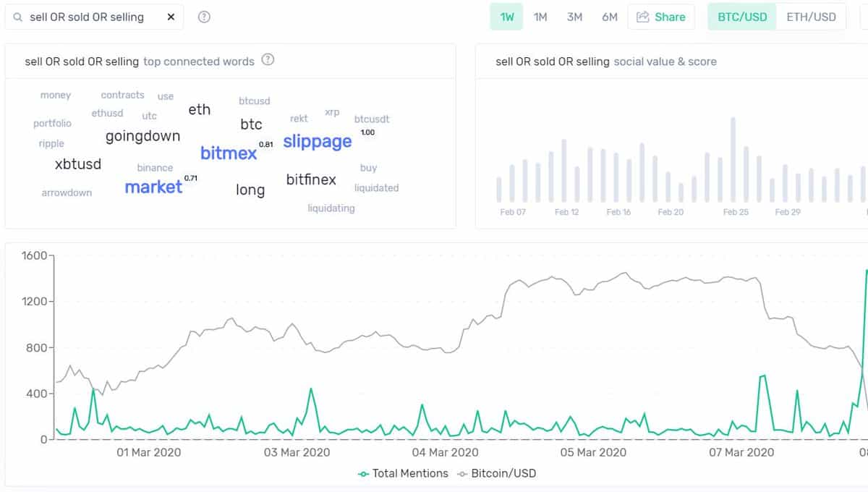Select the 3M timeframe option
The image size is (868, 492).
574,15
